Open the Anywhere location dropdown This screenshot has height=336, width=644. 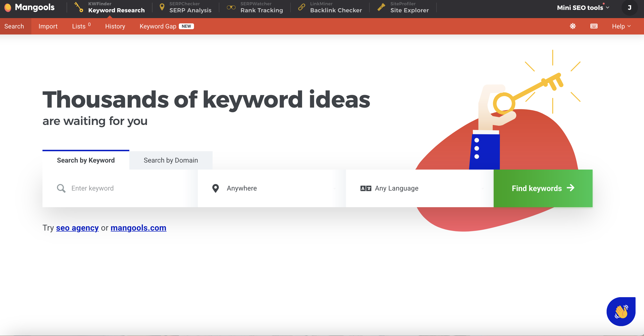tap(272, 188)
